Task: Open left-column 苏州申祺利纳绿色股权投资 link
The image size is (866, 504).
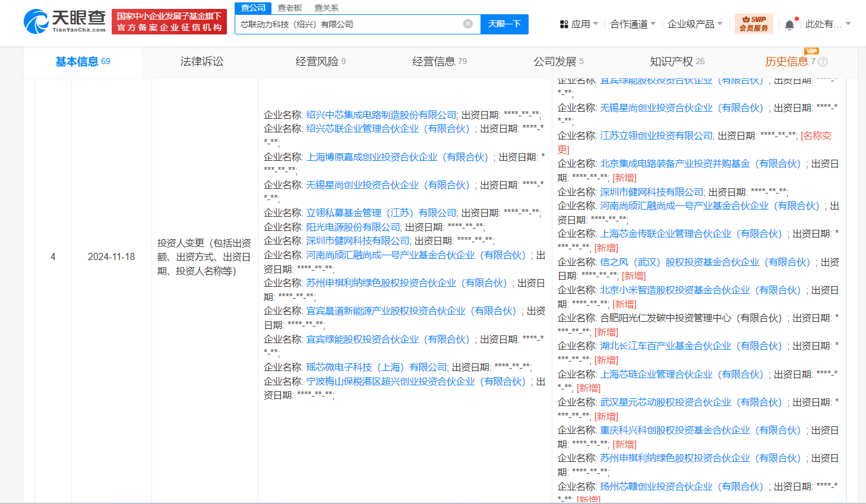Action: click(409, 283)
